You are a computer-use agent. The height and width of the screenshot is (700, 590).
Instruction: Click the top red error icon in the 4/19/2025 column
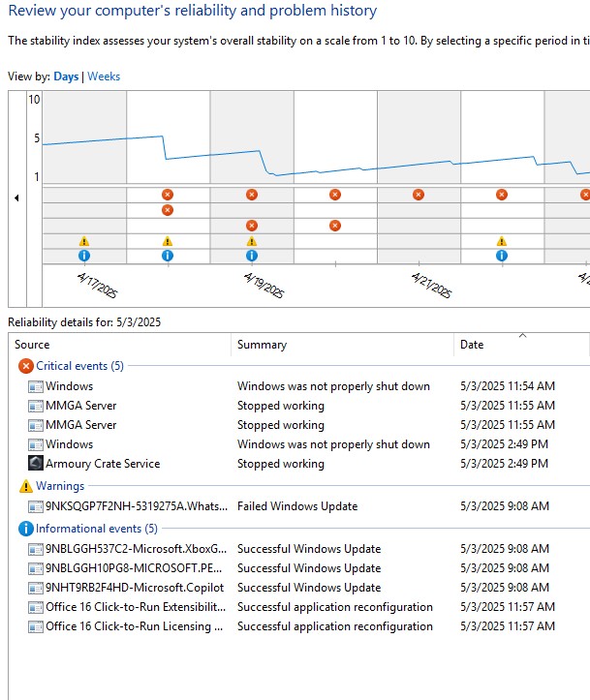pyautogui.click(x=252, y=195)
